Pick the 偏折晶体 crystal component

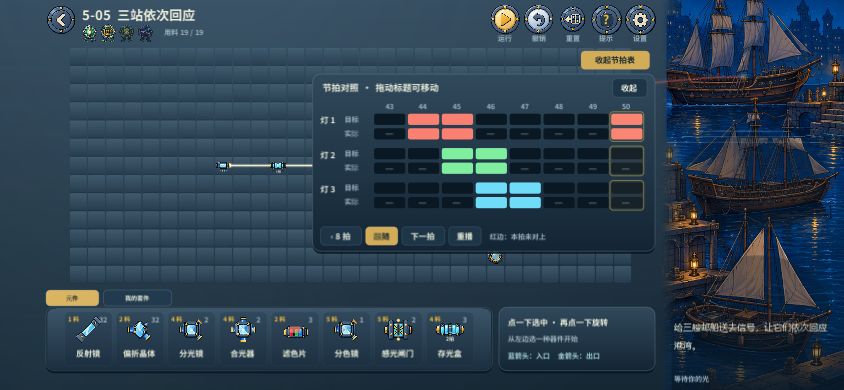(139, 338)
